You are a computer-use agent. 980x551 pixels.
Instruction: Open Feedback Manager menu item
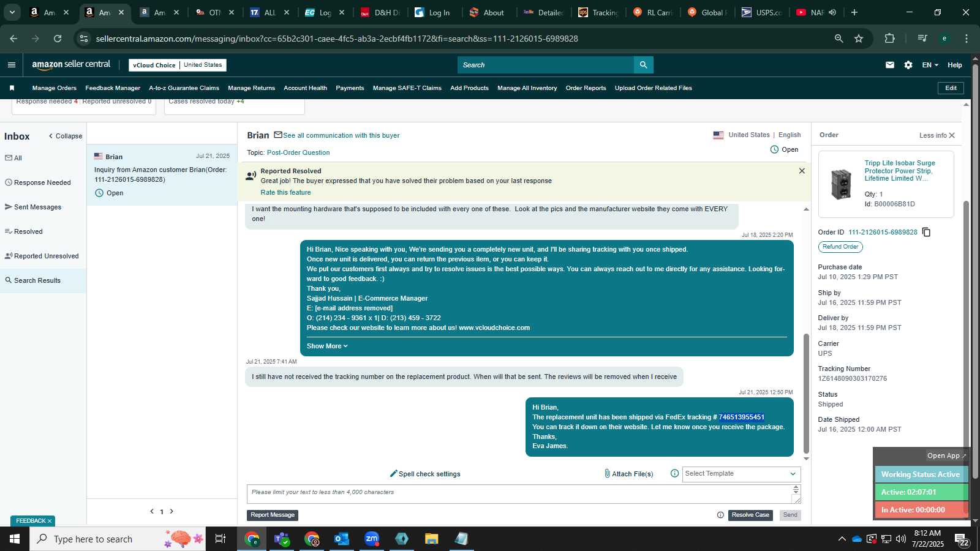click(x=113, y=88)
